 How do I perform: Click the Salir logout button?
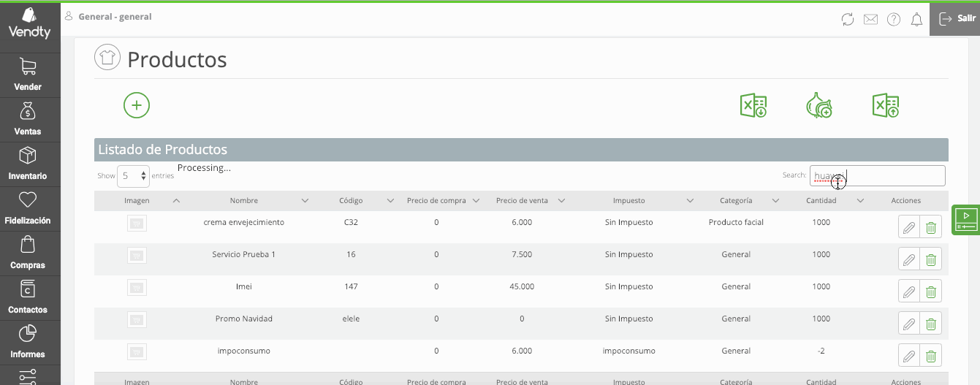954,19
